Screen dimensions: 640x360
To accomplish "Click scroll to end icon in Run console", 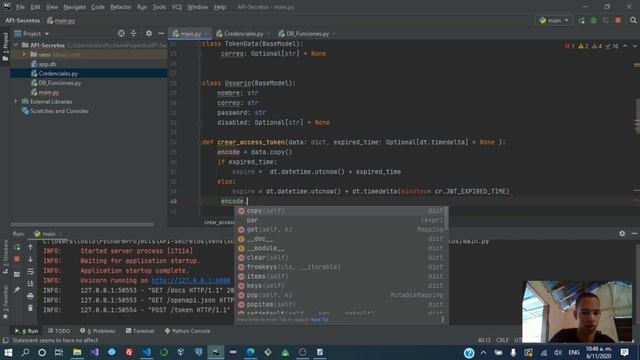I will (x=30, y=284).
